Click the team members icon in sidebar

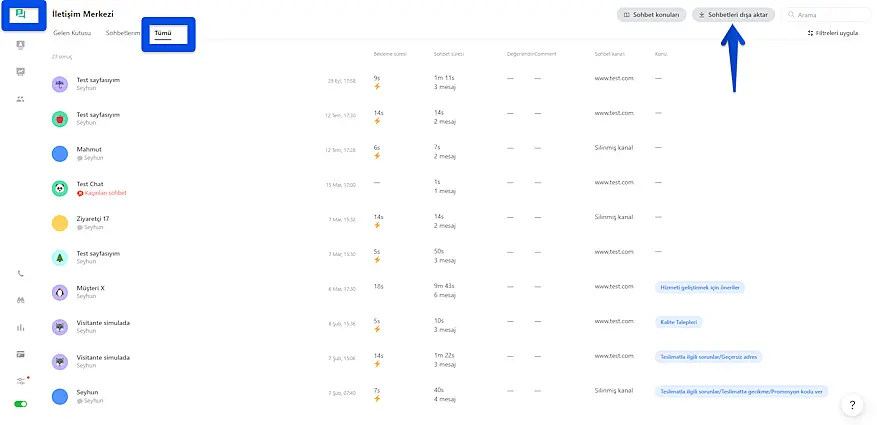pos(21,99)
